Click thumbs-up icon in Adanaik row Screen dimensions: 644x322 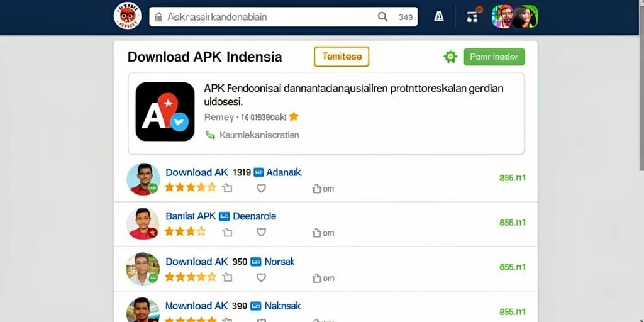(x=317, y=189)
